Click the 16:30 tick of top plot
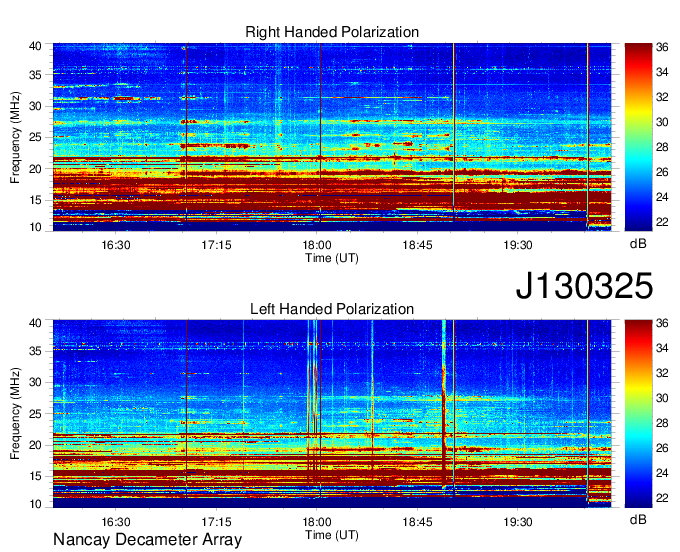This screenshot has height=552, width=680. (116, 245)
